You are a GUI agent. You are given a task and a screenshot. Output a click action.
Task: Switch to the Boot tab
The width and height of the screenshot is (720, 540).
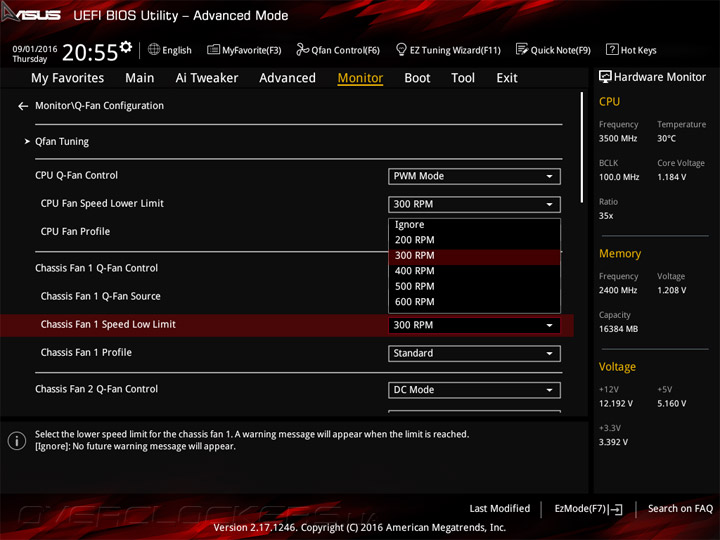click(417, 78)
